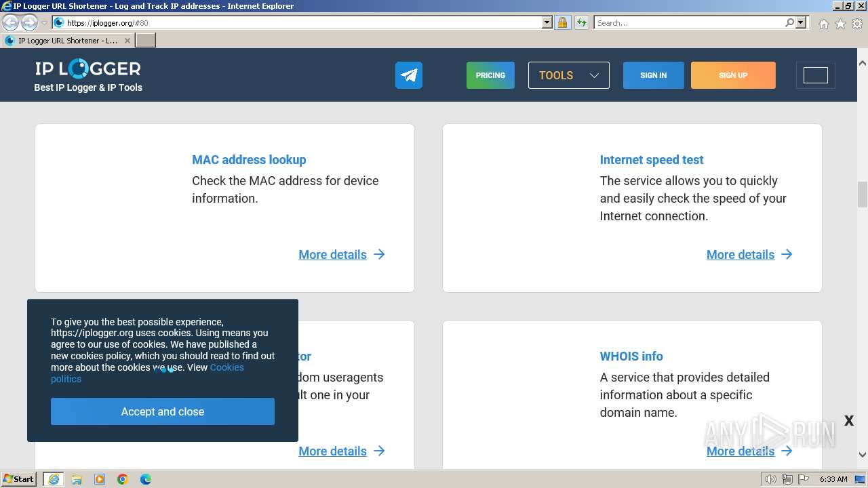Click page scrollbar down arrow
868x488 pixels.
862,455
